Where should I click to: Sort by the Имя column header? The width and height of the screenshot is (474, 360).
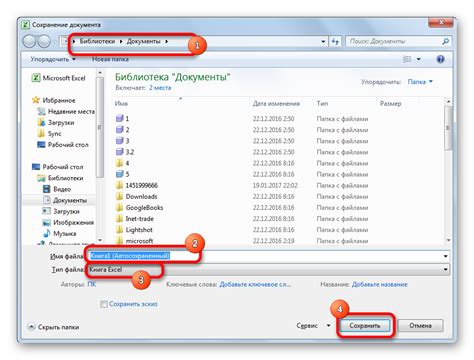pos(181,103)
